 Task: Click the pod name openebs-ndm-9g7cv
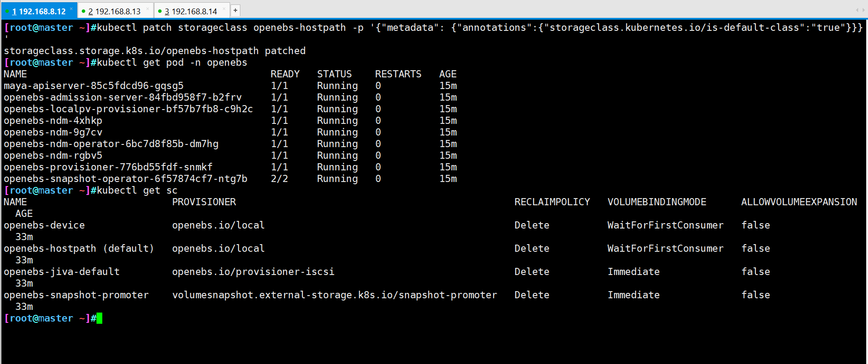point(53,132)
